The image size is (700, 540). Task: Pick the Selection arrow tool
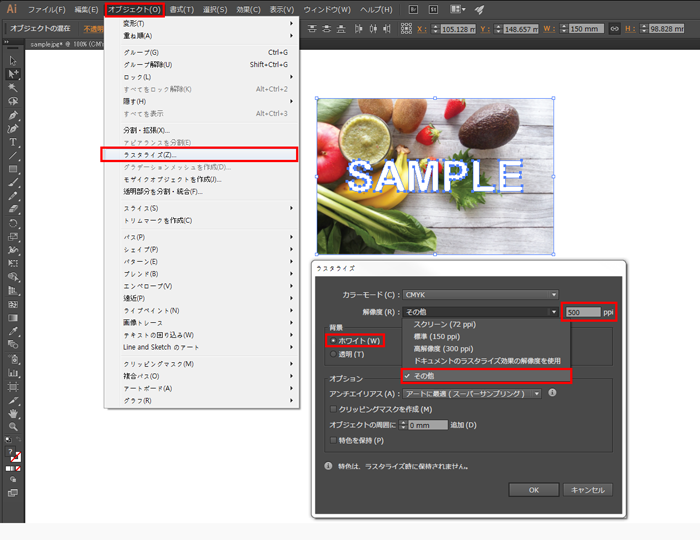[13, 60]
